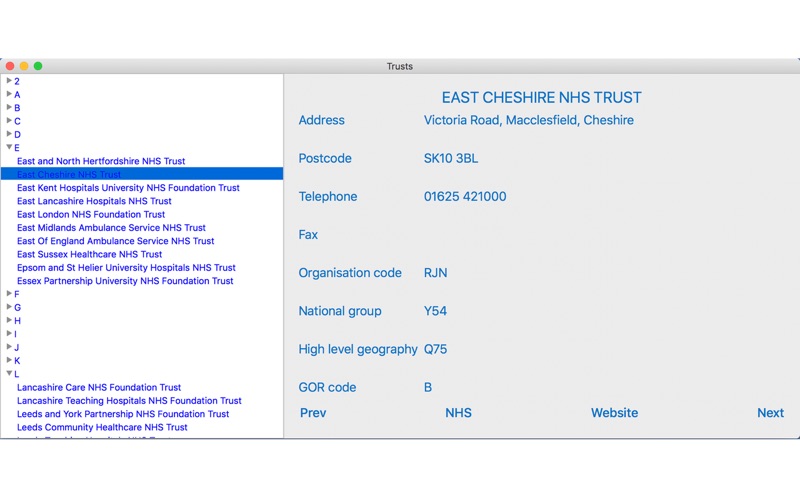
Task: Click the High level geography label
Action: [x=358, y=349]
